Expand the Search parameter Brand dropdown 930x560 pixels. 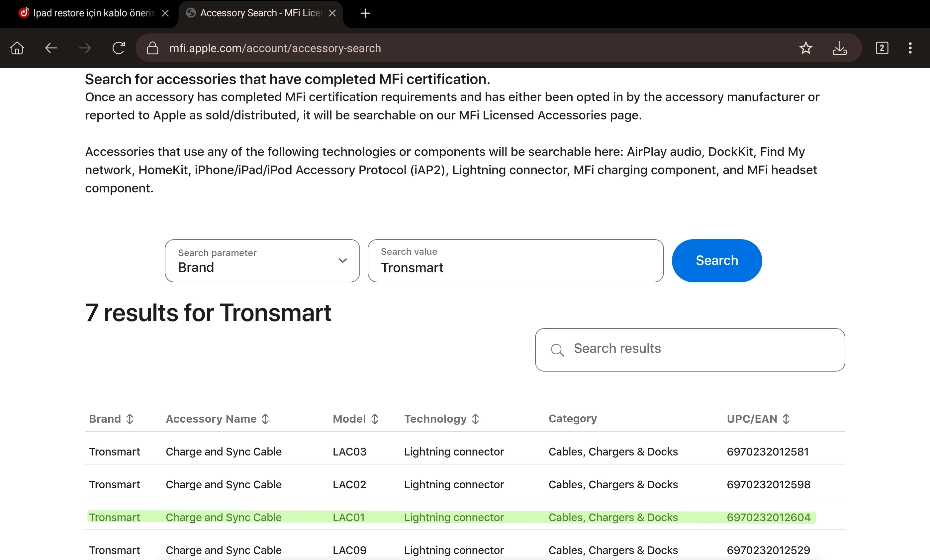(x=262, y=260)
